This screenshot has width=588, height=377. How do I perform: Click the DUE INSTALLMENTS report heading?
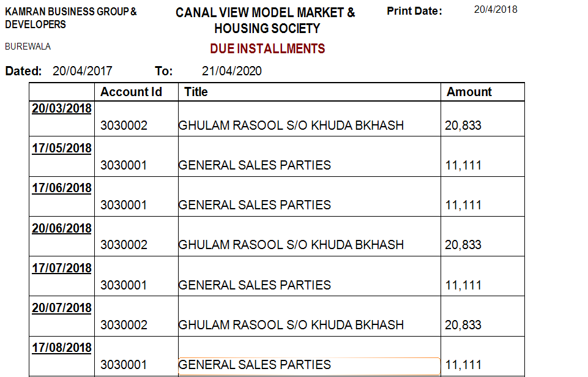[267, 49]
